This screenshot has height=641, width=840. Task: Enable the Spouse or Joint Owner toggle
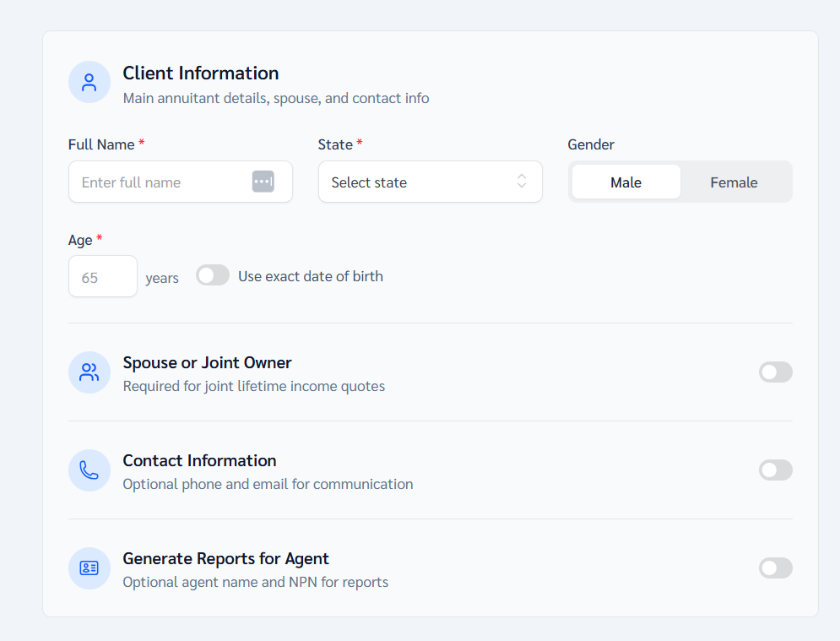coord(775,372)
